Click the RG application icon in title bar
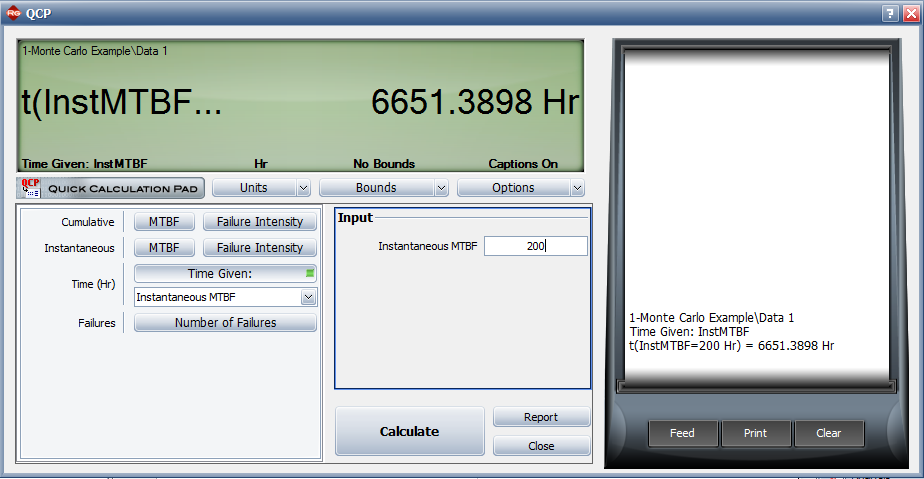924x479 pixels. (14, 13)
